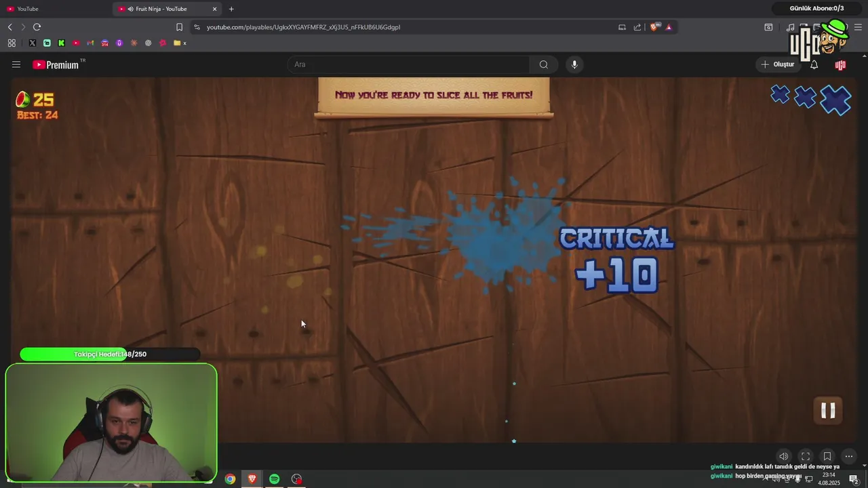Open Brave Rewards triangle icon
Screen dimensions: 868x488
(669, 27)
